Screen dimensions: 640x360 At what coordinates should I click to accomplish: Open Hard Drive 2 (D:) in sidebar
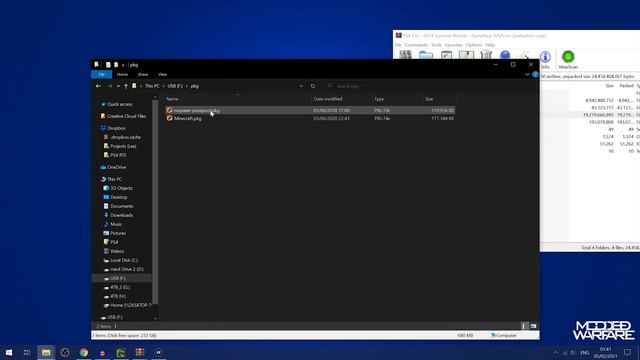pos(127,269)
